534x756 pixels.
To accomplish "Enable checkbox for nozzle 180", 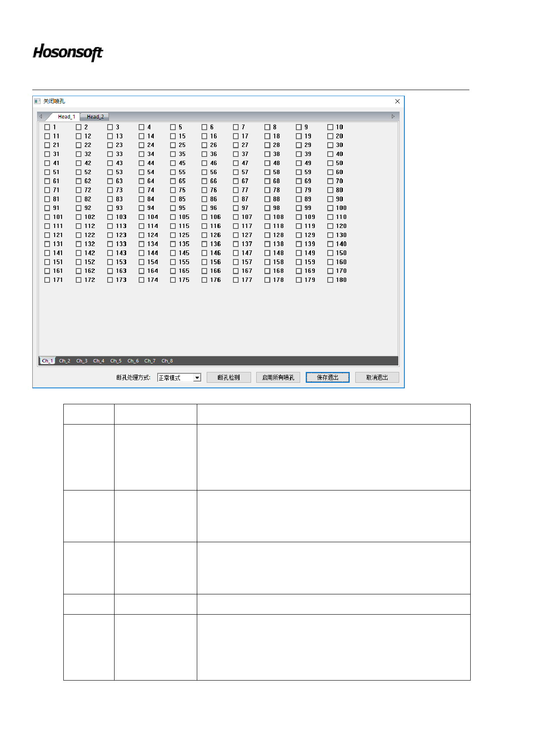I will click(x=330, y=280).
